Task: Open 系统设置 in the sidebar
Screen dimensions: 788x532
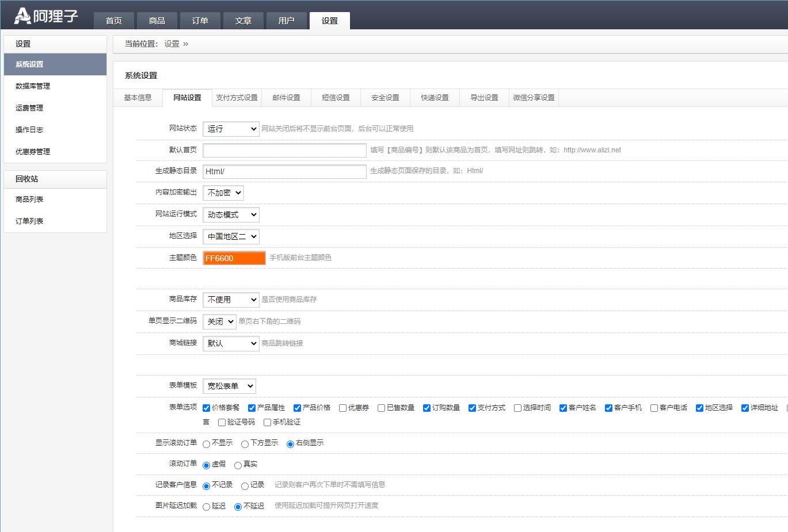Action: pyautogui.click(x=55, y=64)
